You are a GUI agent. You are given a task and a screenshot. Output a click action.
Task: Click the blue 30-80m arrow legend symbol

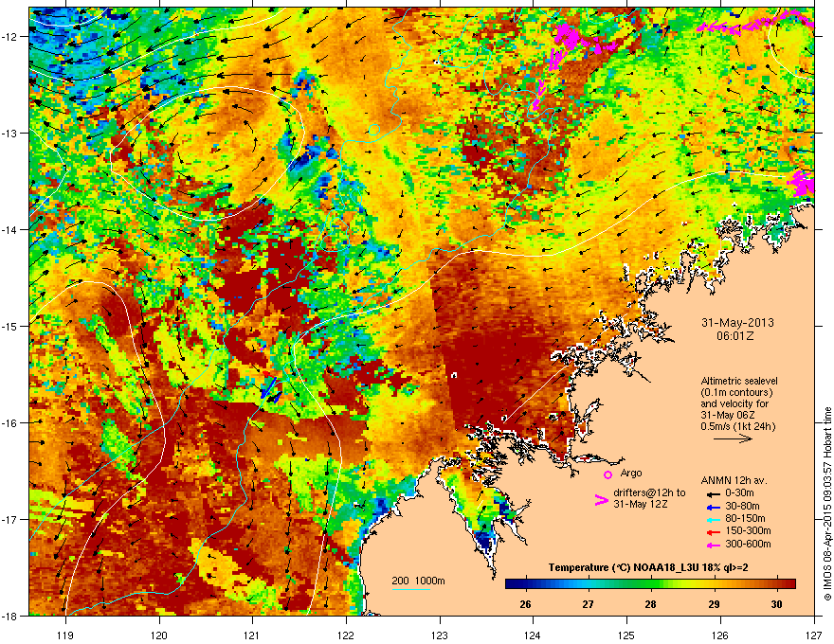click(x=714, y=508)
